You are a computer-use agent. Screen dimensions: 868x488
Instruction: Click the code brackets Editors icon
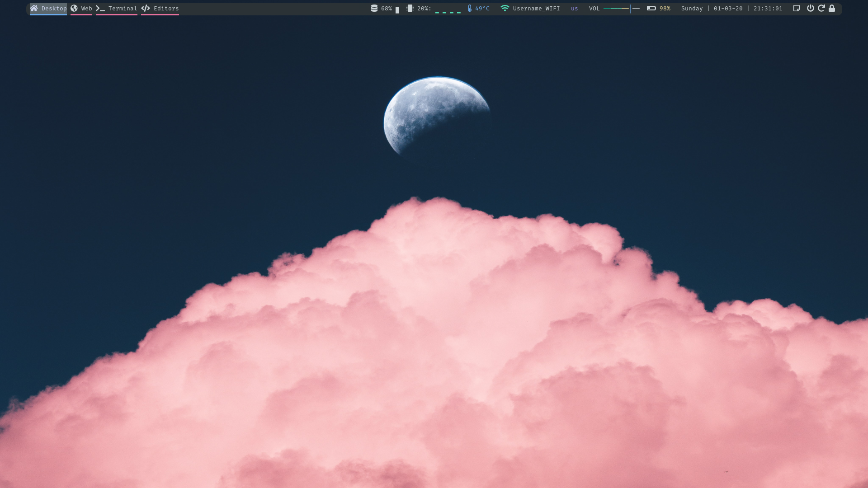coord(146,8)
